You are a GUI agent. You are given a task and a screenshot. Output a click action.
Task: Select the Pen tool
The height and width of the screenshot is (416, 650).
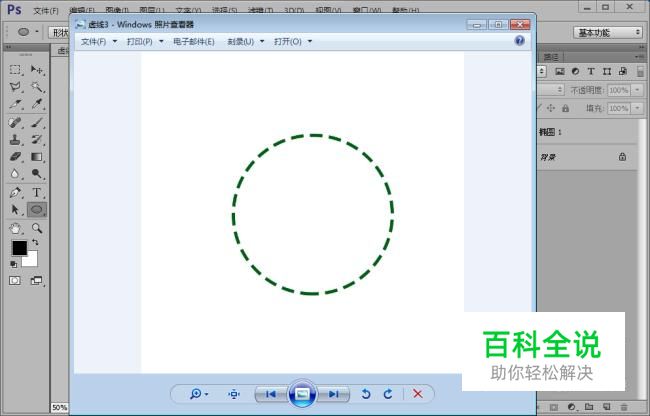(15, 193)
